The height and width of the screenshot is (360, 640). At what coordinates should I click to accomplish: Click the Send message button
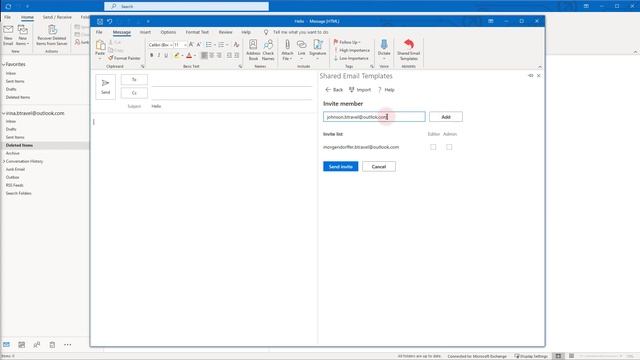pyautogui.click(x=106, y=87)
